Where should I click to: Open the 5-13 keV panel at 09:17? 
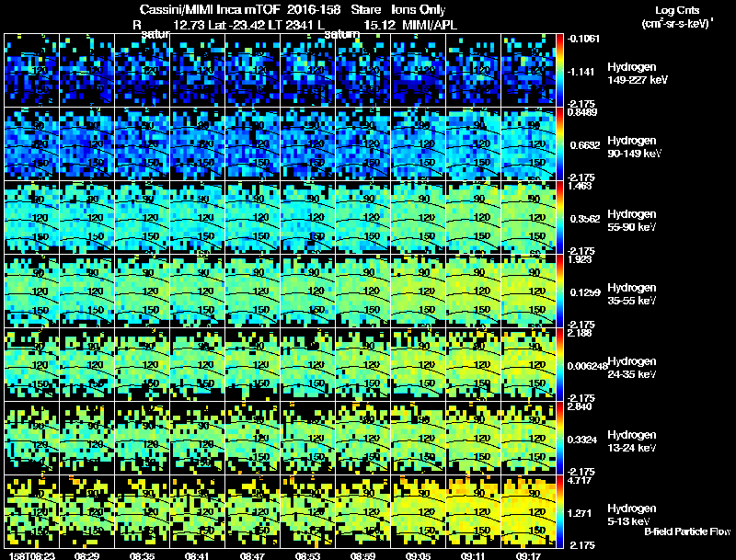point(528,511)
